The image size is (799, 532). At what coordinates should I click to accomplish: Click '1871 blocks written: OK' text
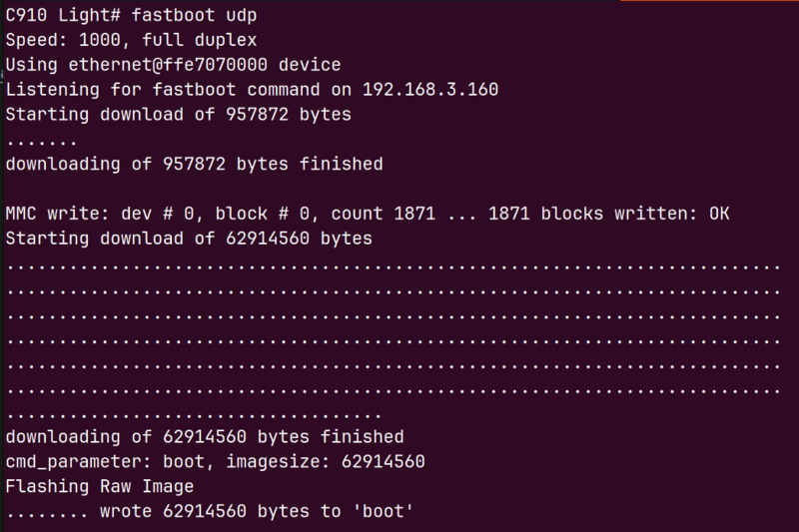coord(609,214)
